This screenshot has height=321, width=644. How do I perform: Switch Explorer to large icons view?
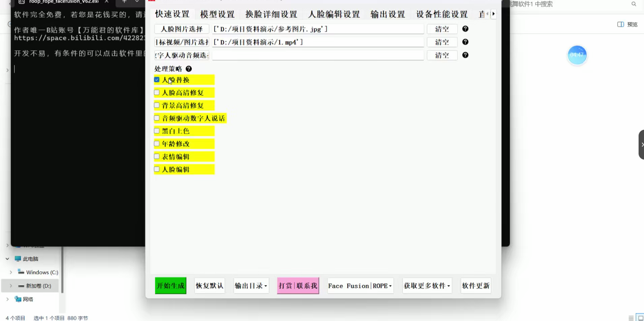(x=641, y=318)
